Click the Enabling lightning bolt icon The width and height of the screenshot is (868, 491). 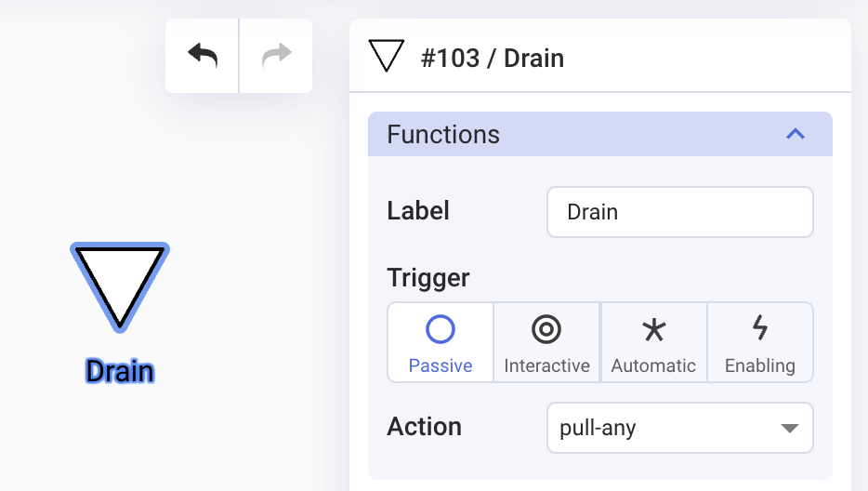point(760,327)
